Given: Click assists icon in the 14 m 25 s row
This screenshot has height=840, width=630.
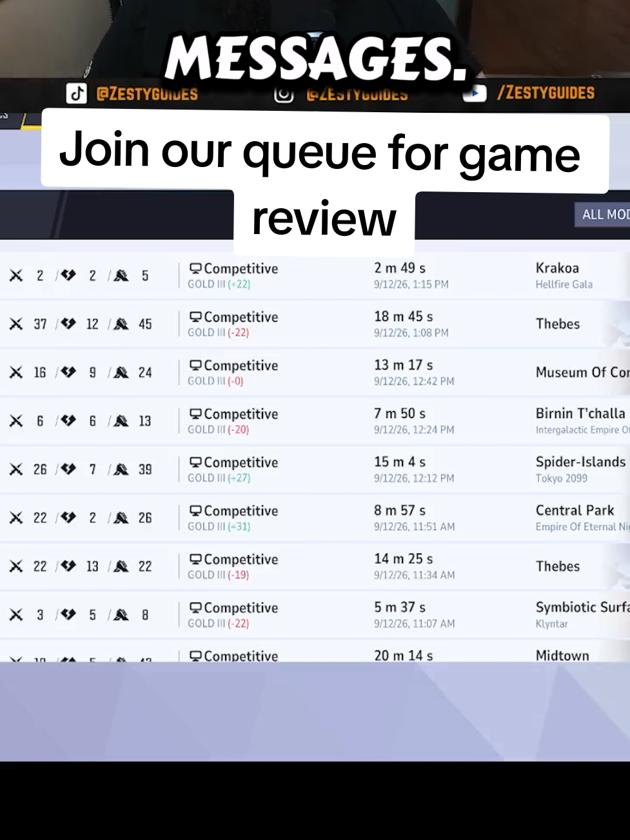Looking at the screenshot, I should coord(121,566).
